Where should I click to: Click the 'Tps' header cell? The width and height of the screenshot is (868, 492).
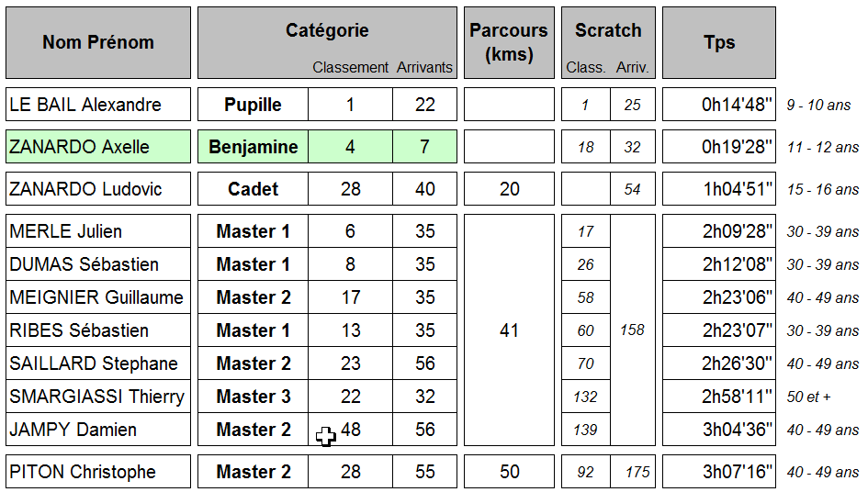click(x=718, y=42)
